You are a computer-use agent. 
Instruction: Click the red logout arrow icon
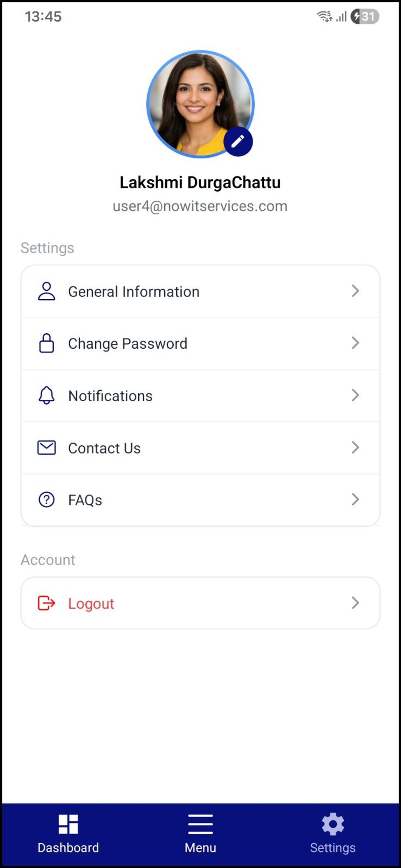point(46,603)
